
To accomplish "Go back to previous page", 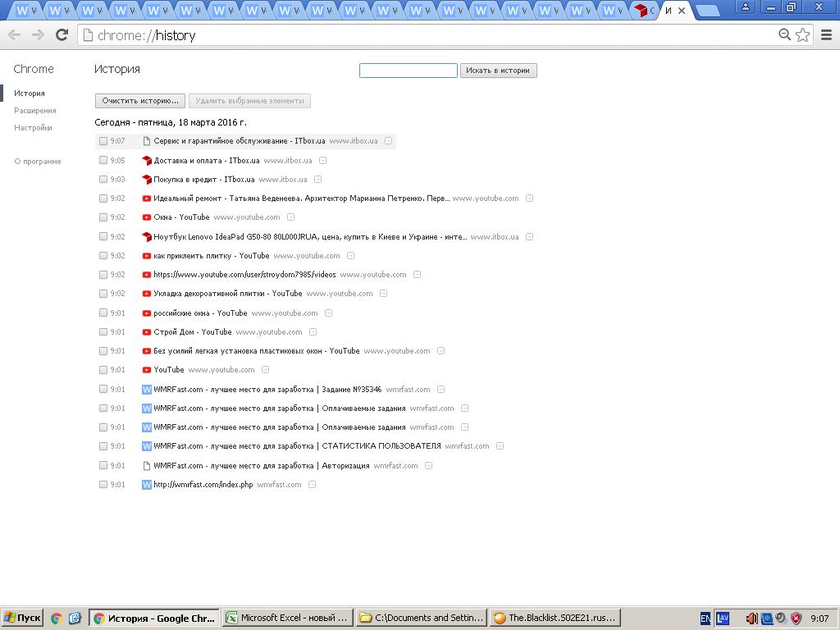I will tap(15, 34).
